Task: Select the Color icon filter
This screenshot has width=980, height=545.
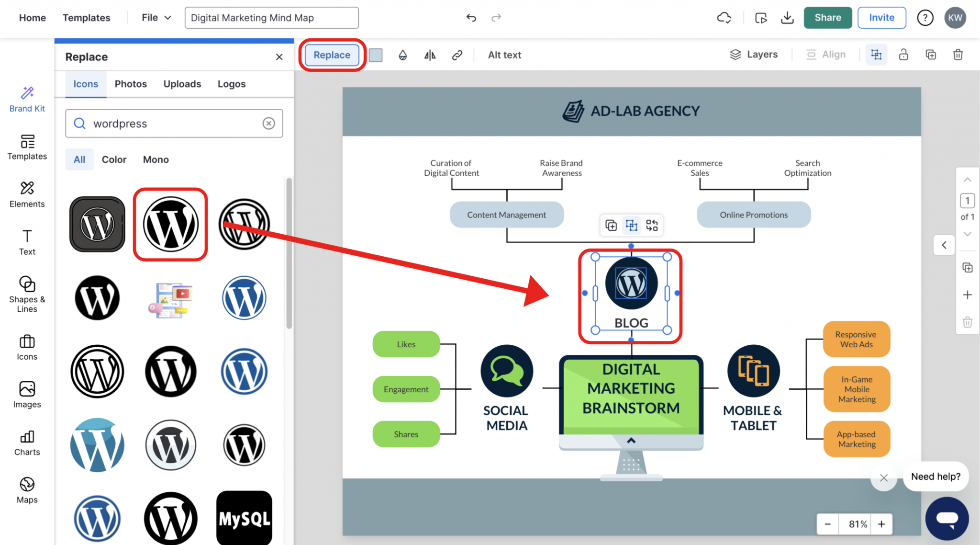Action: [114, 159]
